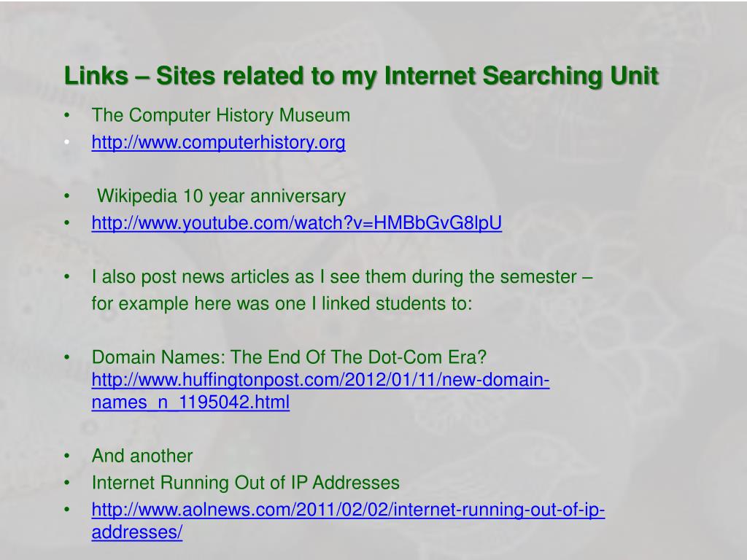
Task: Click 'Internet Running Out of IP Addresses' text
Action: 245,483
